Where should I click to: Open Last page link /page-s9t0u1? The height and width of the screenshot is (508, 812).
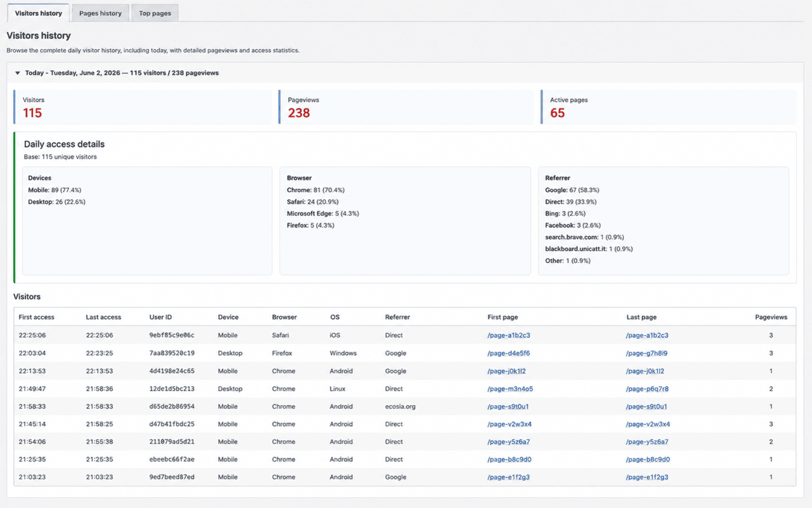click(646, 406)
